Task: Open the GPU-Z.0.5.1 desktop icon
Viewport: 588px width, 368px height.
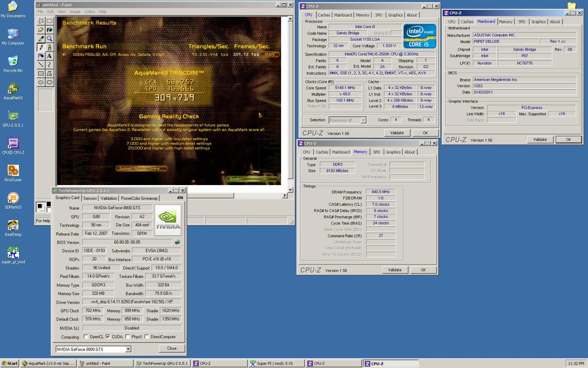Action: click(x=13, y=119)
